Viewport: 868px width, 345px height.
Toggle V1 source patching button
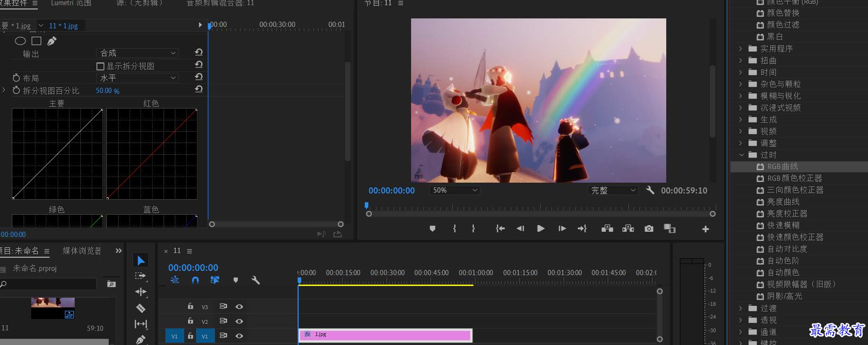tap(174, 336)
